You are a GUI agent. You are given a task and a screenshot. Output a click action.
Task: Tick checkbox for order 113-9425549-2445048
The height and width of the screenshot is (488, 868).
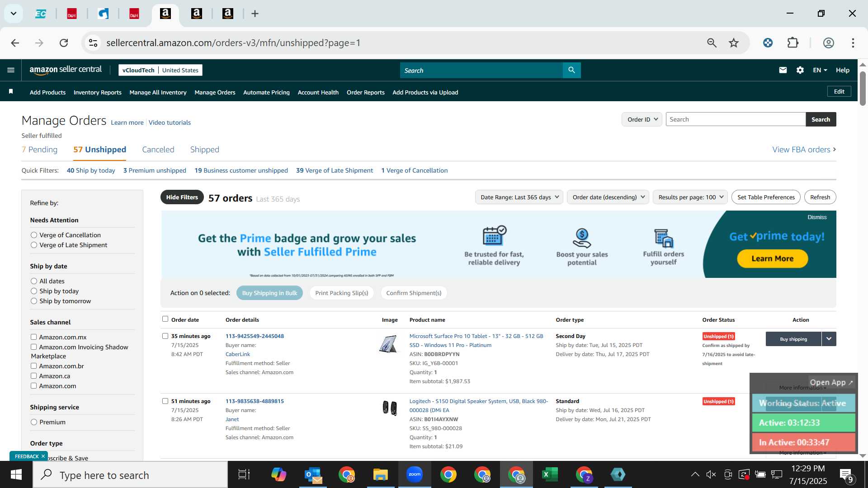165,336
